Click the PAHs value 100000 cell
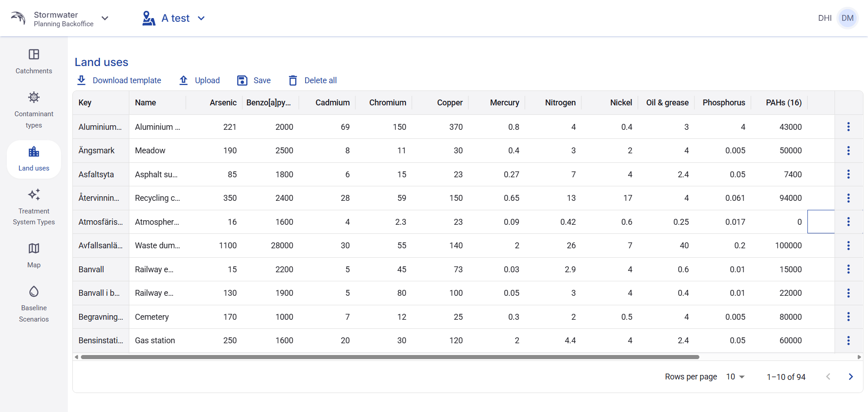The image size is (868, 412). pos(779,246)
